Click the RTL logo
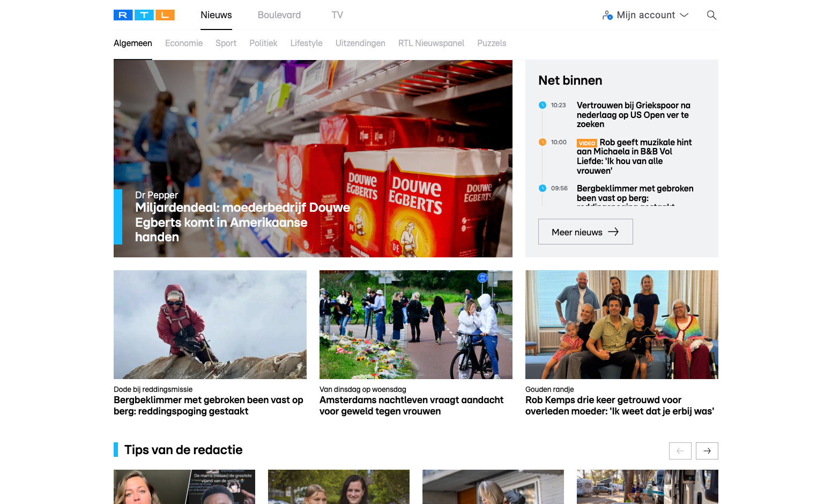 [x=144, y=15]
